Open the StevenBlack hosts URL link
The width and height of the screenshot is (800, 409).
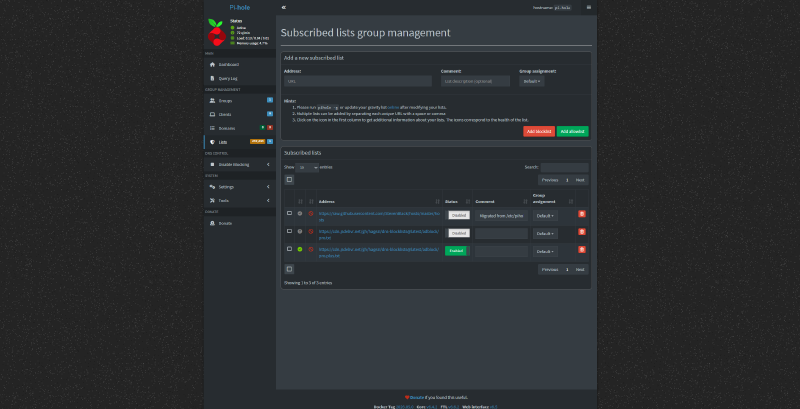click(x=379, y=217)
